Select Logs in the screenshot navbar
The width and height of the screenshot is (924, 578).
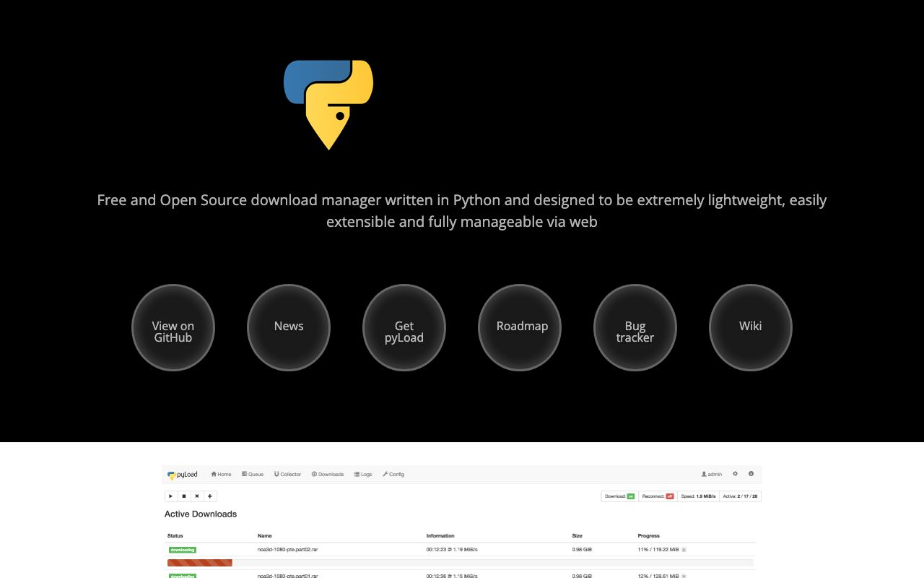click(363, 475)
